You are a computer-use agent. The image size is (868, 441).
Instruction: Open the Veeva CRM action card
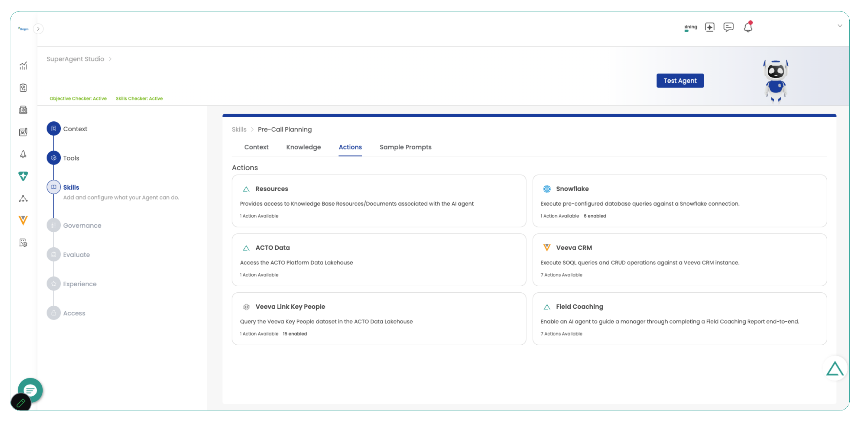pos(679,260)
